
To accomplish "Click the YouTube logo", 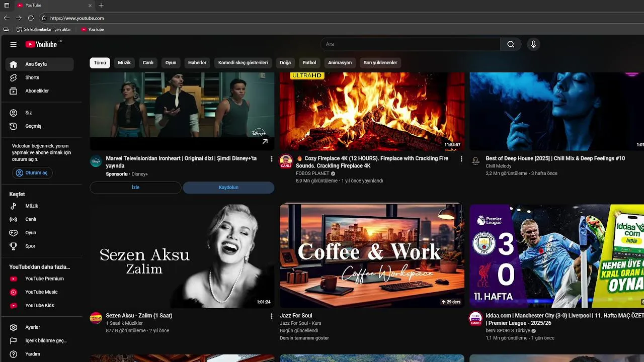I will tap(41, 44).
